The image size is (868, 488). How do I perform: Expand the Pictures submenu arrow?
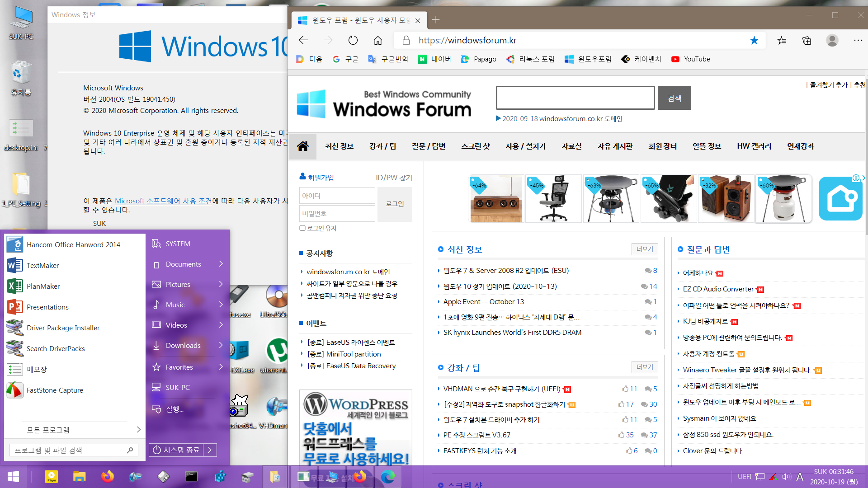(x=221, y=284)
